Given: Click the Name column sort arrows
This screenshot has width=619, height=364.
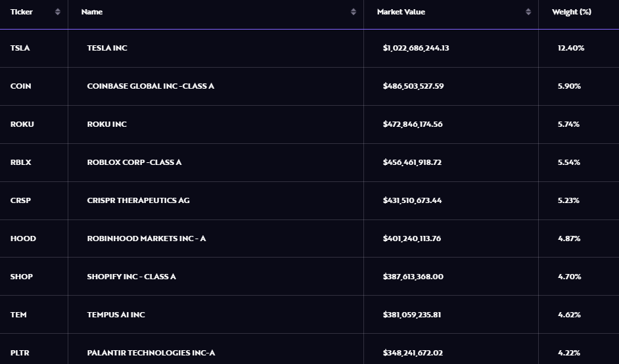Looking at the screenshot, I should point(354,12).
